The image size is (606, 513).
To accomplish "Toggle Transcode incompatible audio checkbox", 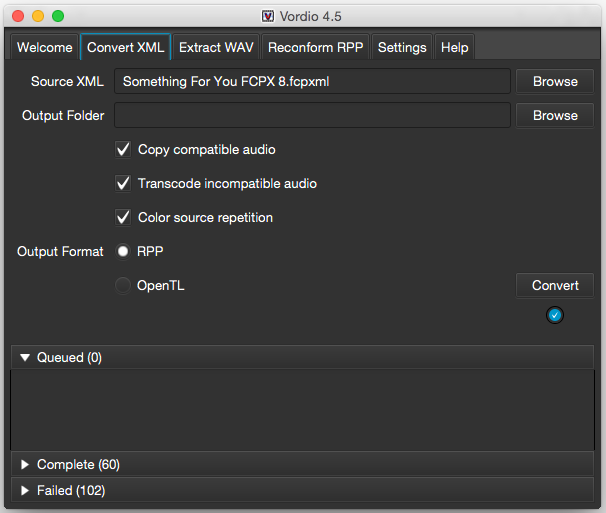I will (x=123, y=183).
